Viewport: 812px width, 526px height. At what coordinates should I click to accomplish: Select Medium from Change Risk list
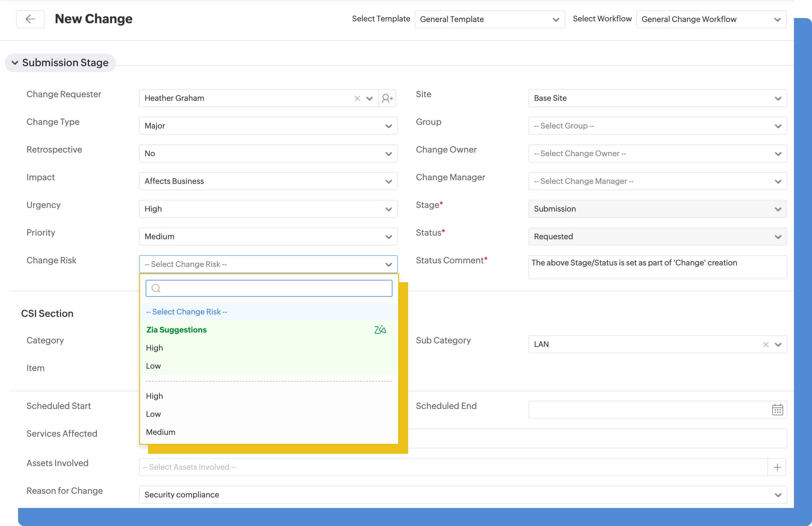tap(161, 432)
